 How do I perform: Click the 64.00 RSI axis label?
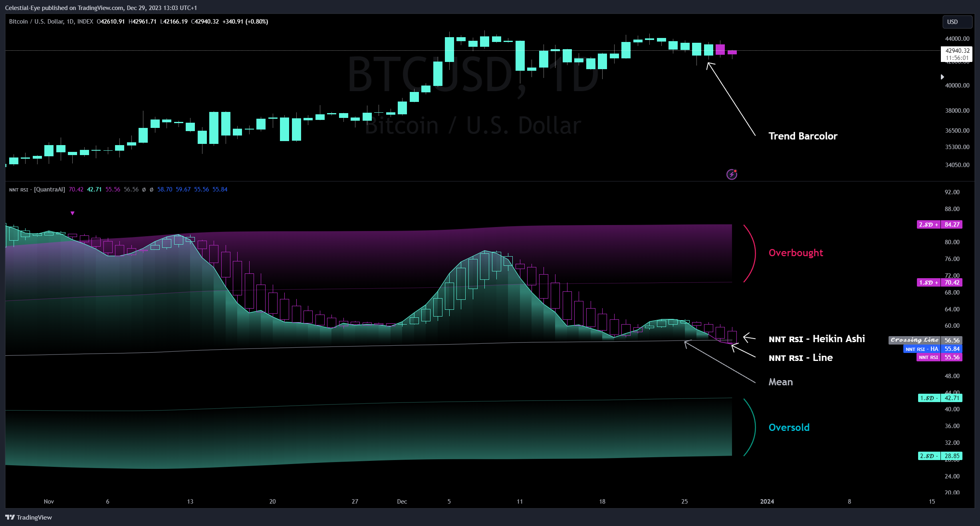(x=952, y=309)
